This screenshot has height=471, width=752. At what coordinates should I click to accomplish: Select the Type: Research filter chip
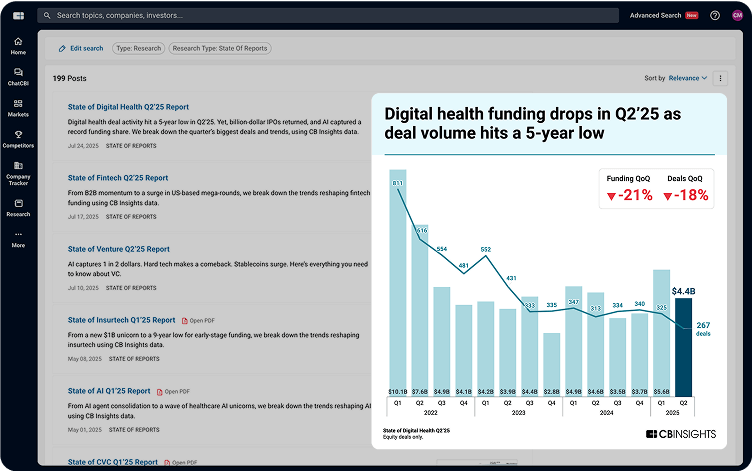(137, 48)
